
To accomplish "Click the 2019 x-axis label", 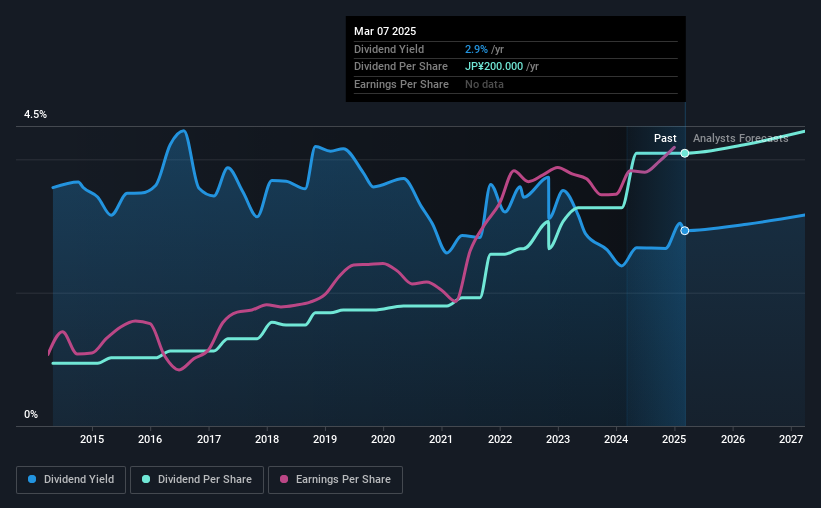I will (x=325, y=439).
